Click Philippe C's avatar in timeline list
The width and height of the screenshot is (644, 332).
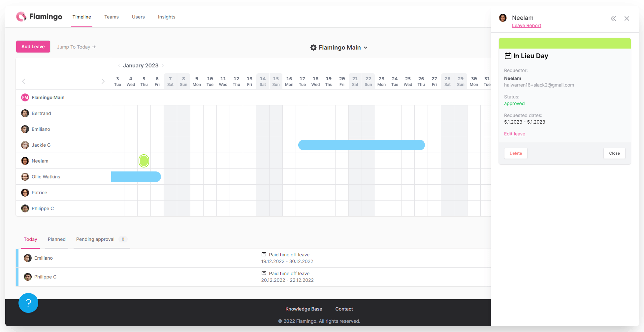click(25, 208)
